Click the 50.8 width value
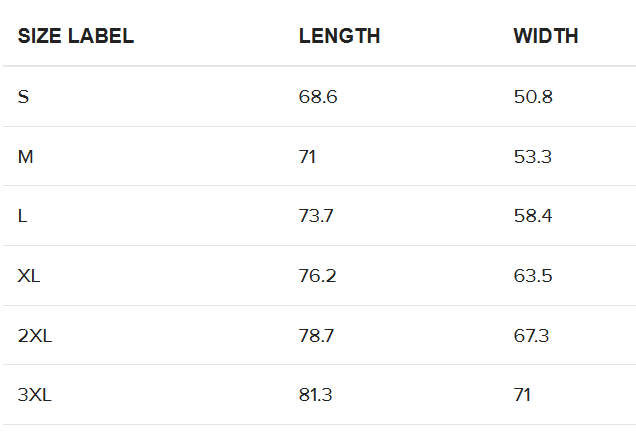Screen dimensions: 636x435 click(533, 97)
